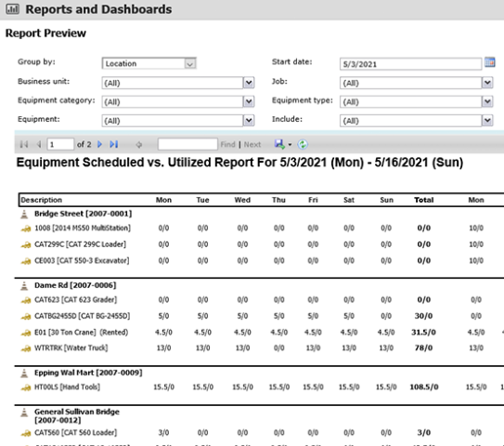Image resolution: width=504 pixels, height=446 pixels.
Task: Click the export save disk icon
Action: coord(279,144)
